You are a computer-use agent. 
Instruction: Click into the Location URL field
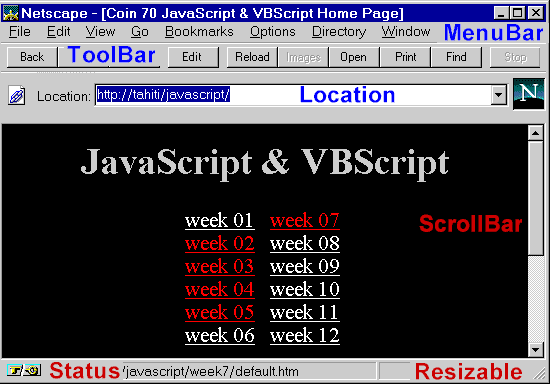(x=293, y=95)
